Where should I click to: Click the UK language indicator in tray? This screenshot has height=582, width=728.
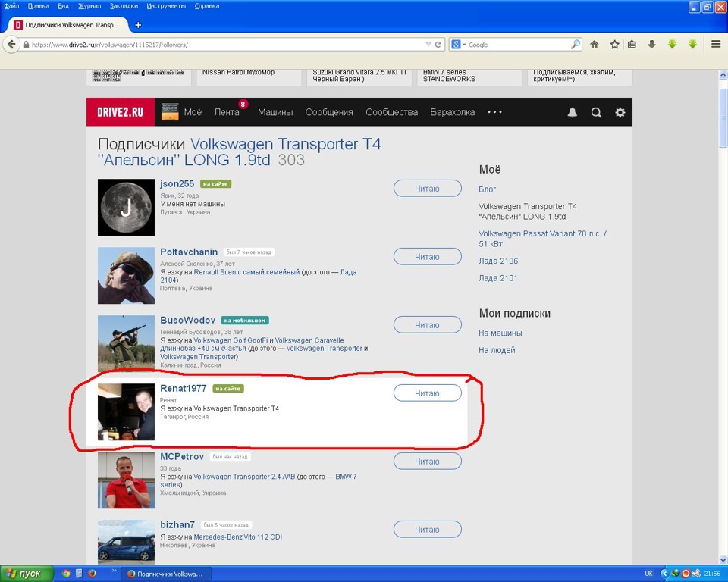coord(648,574)
